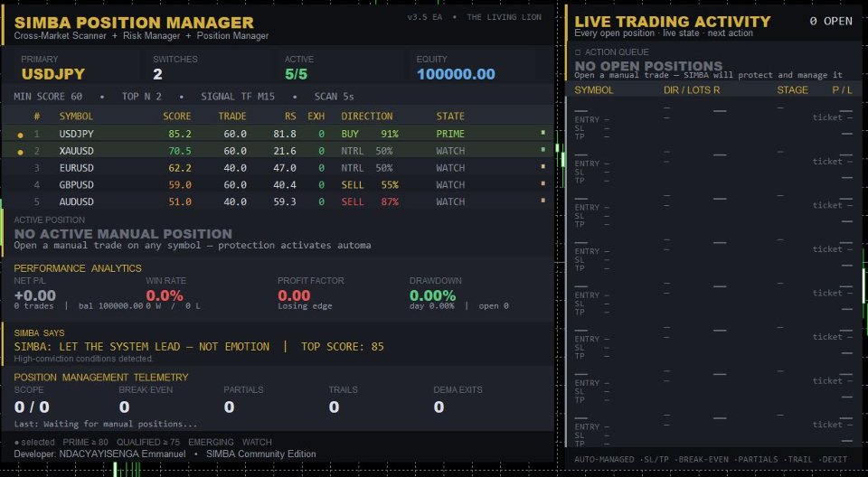868x477 pixels.
Task: Click the green status square on XAUUSD row
Action: tap(543, 149)
